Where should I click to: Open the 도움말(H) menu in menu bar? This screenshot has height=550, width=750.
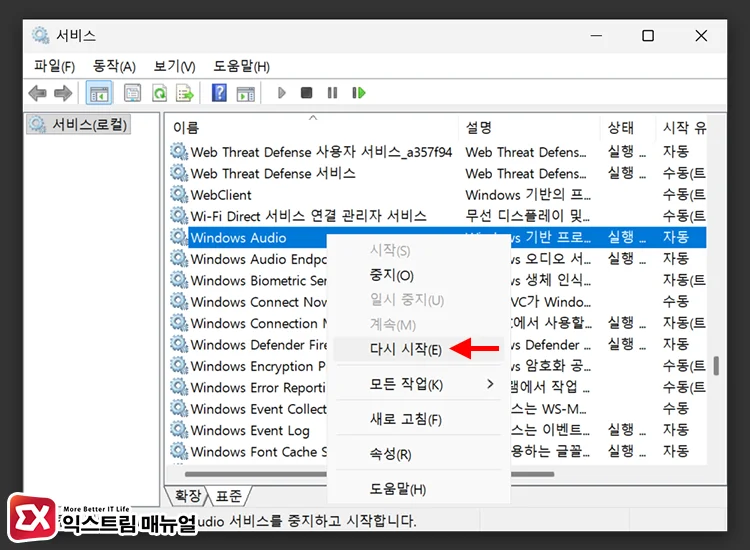[241, 66]
